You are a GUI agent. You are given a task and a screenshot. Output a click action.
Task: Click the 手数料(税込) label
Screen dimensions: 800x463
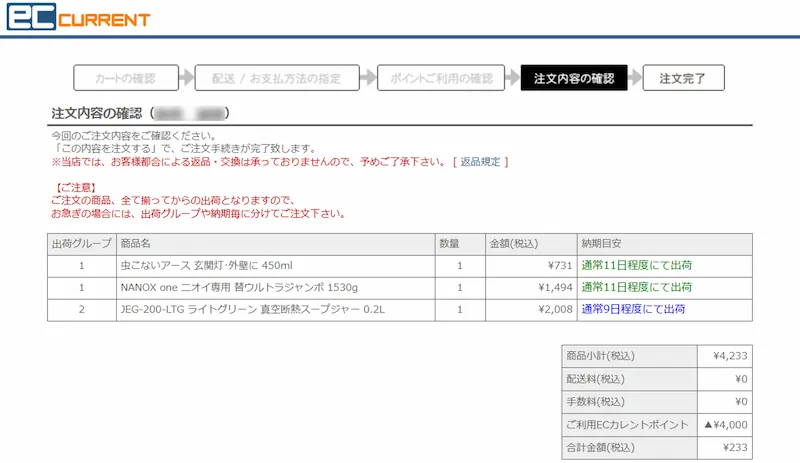595,402
